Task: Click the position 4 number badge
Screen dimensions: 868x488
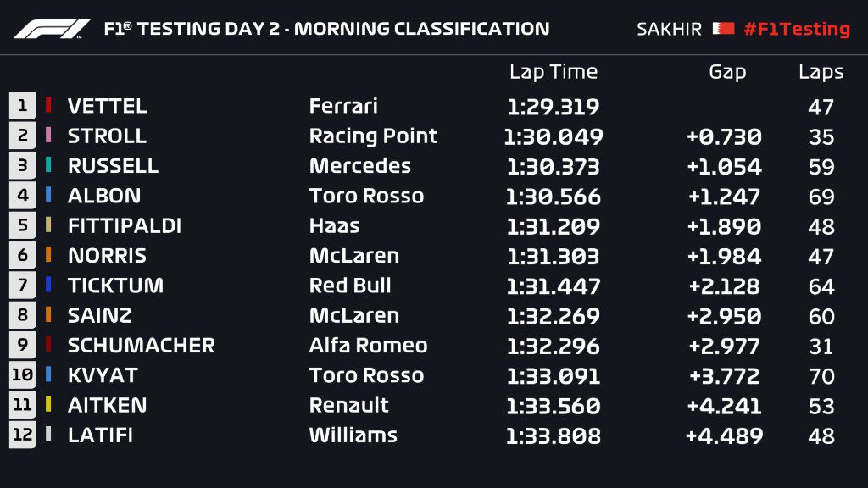Action: [23, 196]
